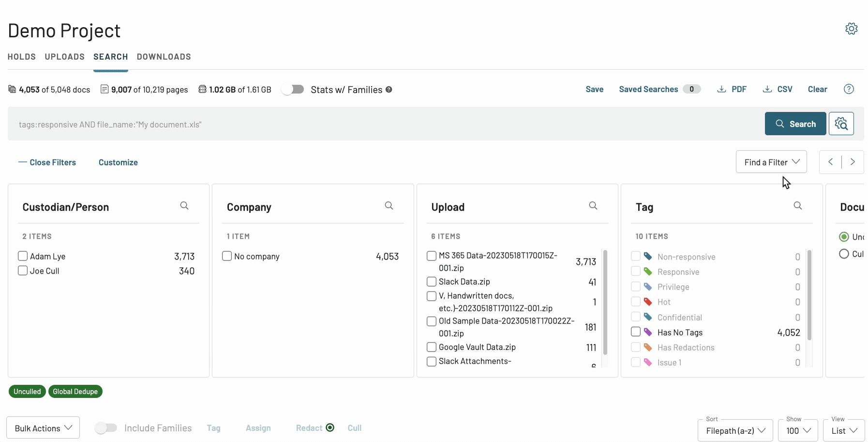Search within Company filter
Image resolution: width=868 pixels, height=442 pixels.
click(389, 206)
